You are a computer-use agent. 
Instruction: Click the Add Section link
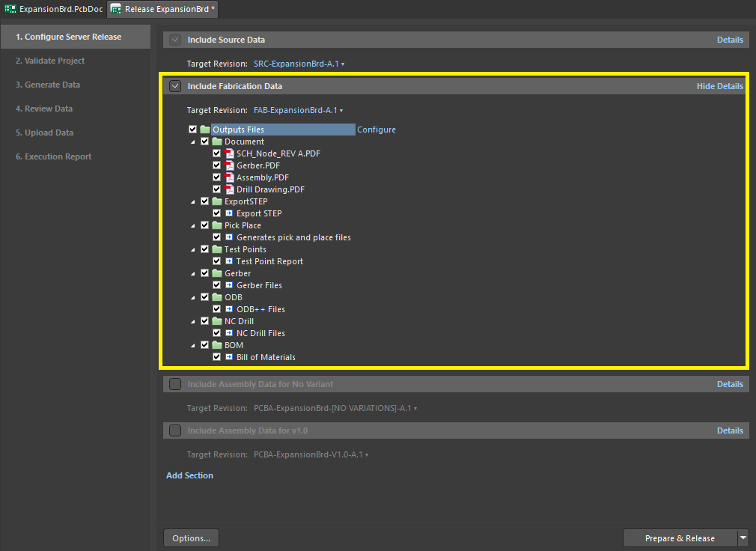point(189,475)
